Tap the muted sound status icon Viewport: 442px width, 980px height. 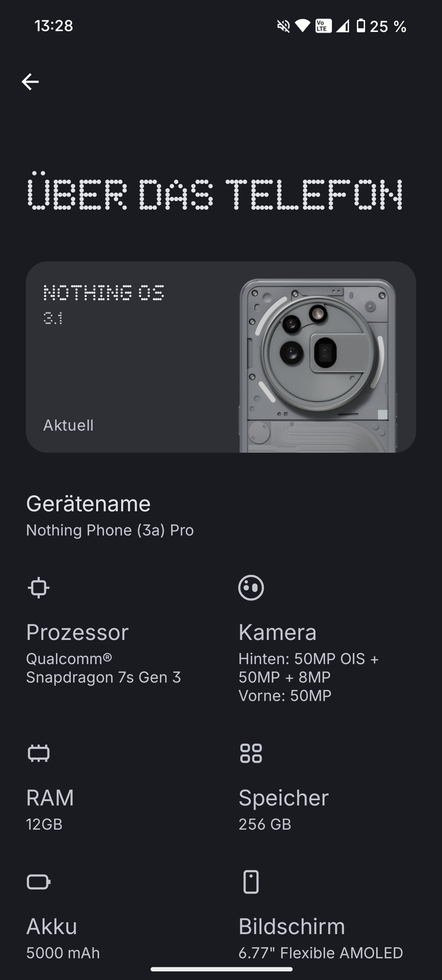click(x=283, y=26)
